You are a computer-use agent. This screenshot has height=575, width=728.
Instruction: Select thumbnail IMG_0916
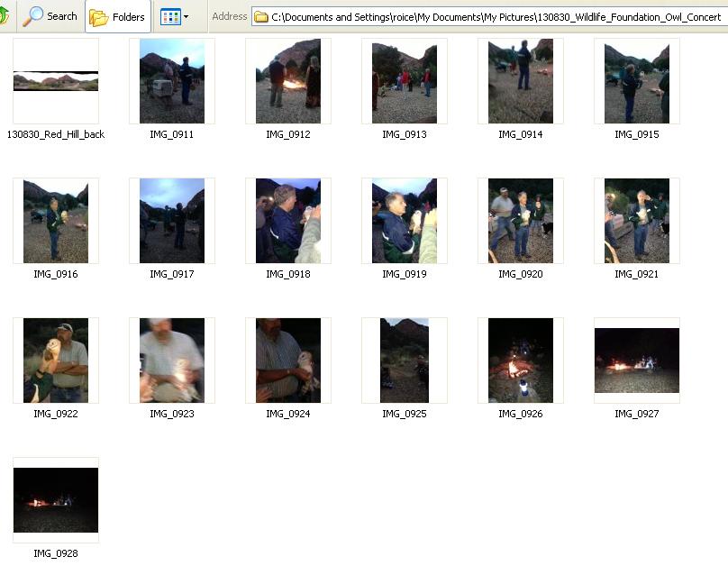coord(56,221)
